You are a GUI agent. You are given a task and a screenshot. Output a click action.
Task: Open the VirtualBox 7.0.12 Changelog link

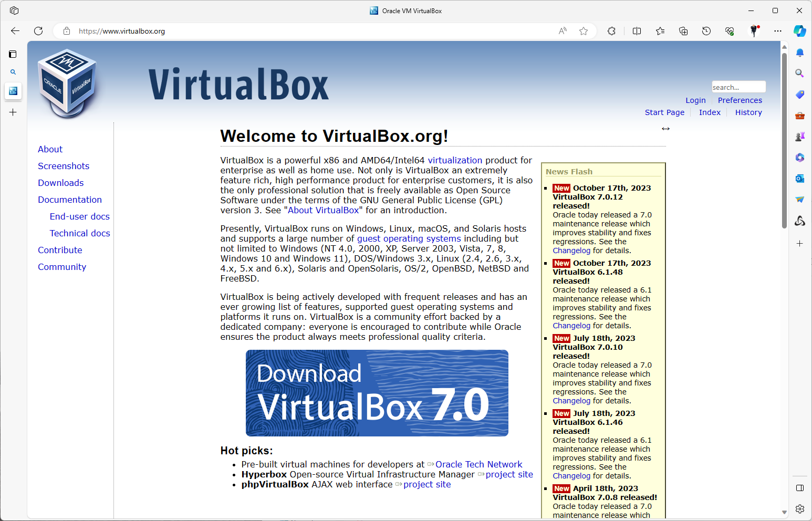(571, 251)
